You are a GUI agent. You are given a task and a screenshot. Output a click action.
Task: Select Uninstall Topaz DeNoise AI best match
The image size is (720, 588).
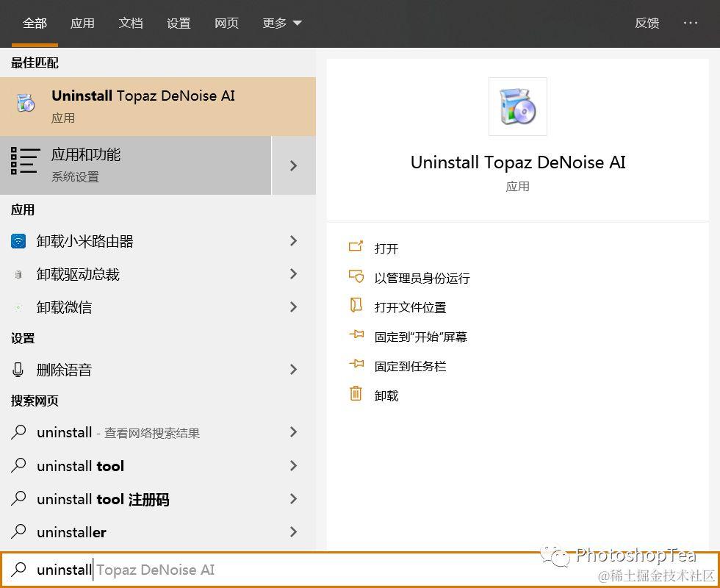pos(158,107)
